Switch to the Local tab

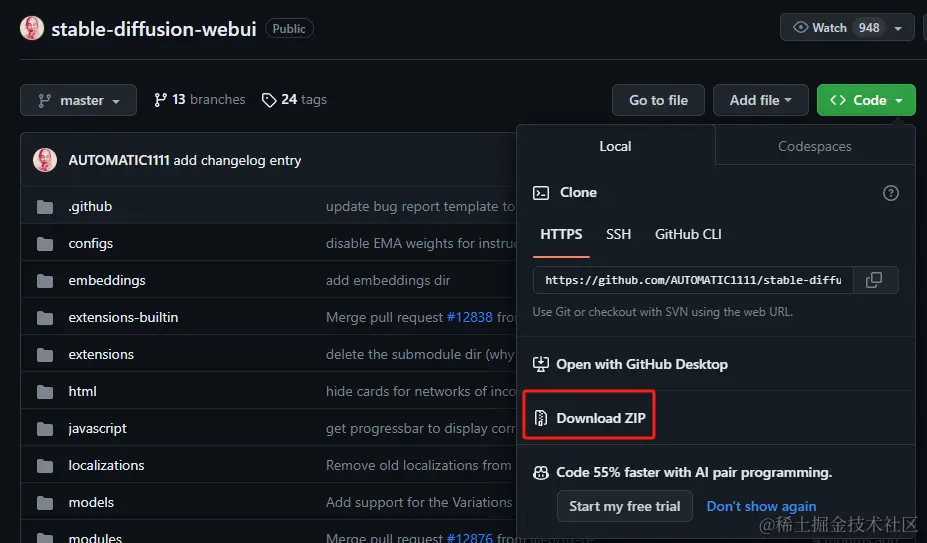click(615, 146)
